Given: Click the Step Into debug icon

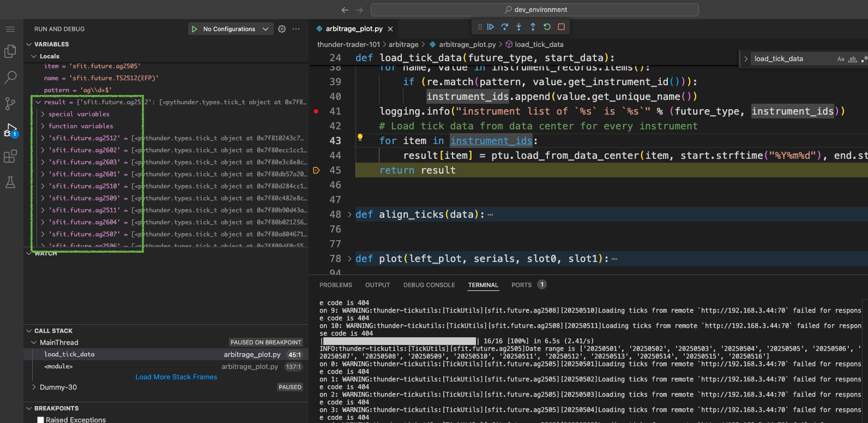Looking at the screenshot, I should (x=519, y=27).
